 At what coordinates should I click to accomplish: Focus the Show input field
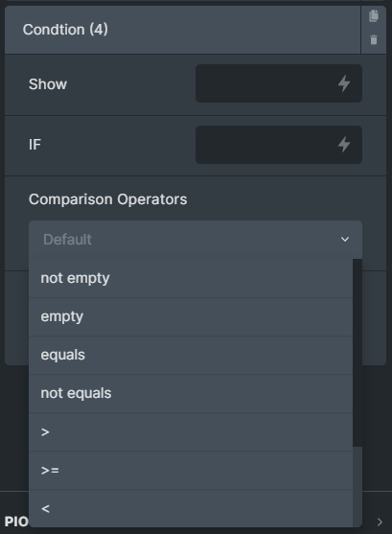click(x=279, y=83)
